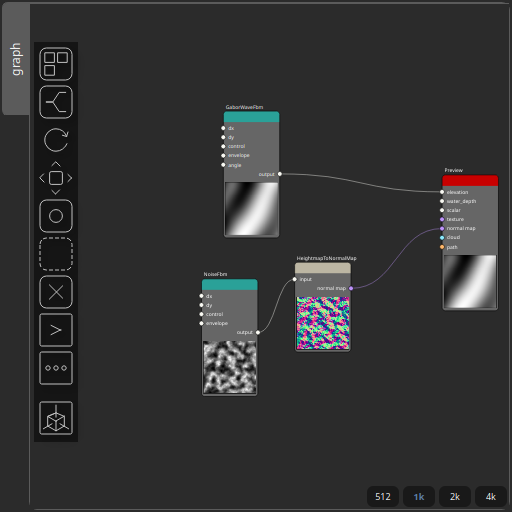The image size is (512, 512).
Task: Click NoiseFbm envelope input port
Action: coord(201,323)
